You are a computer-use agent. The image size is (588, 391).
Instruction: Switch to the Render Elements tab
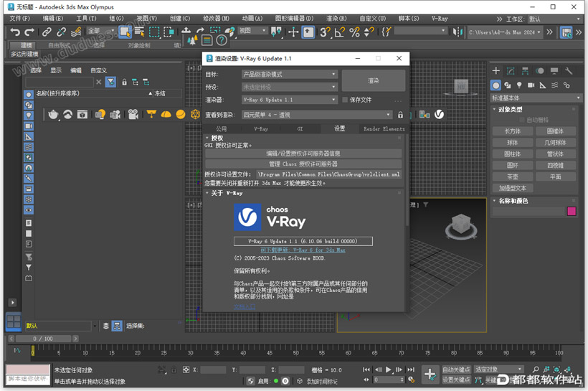pyautogui.click(x=384, y=128)
